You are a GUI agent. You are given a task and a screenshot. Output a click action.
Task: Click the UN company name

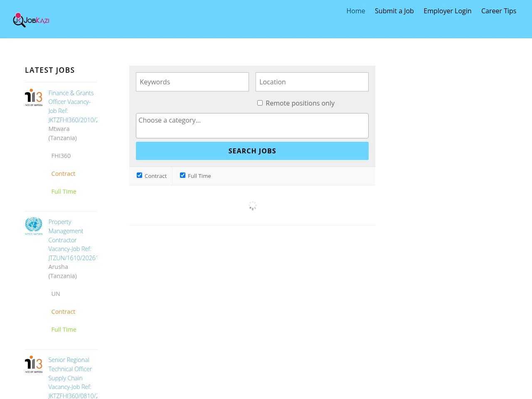click(56, 294)
